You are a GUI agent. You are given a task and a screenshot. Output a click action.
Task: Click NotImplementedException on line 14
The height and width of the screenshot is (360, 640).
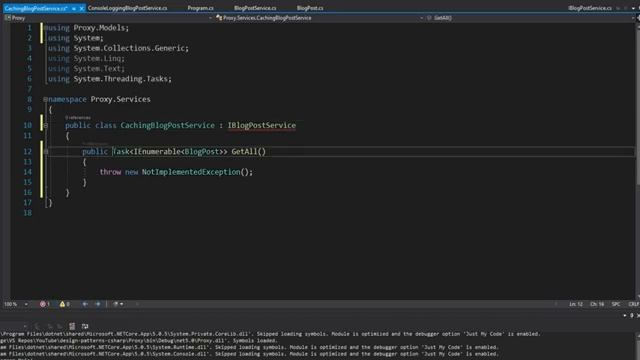(x=191, y=172)
